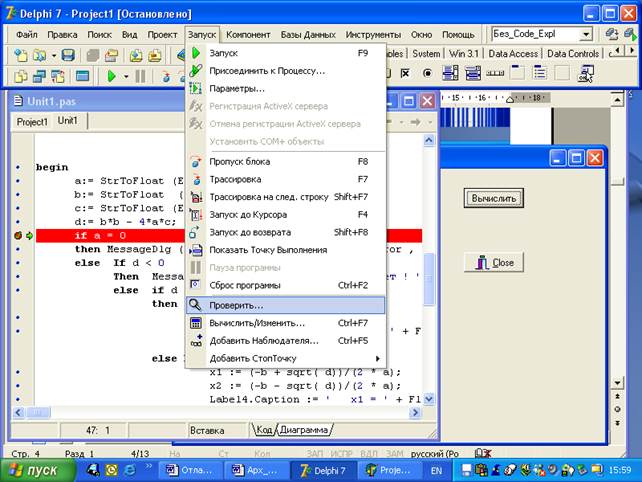Open the Поиск menu

(x=99, y=35)
